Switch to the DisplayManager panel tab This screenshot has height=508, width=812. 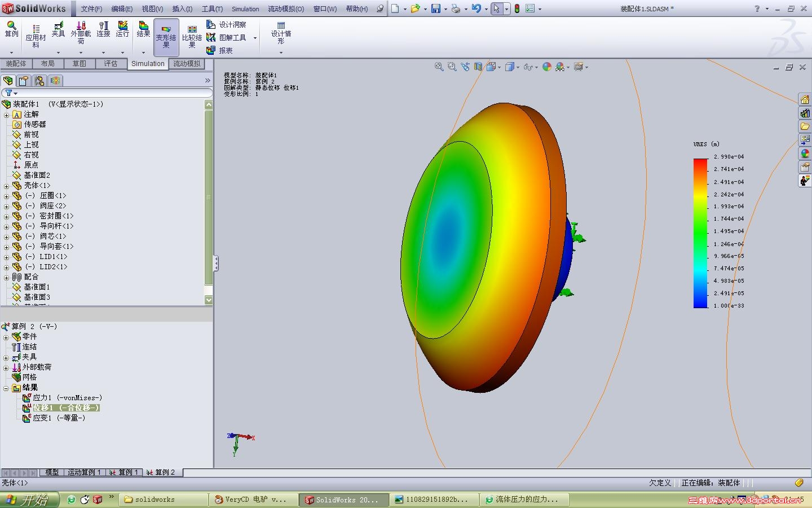coord(55,81)
